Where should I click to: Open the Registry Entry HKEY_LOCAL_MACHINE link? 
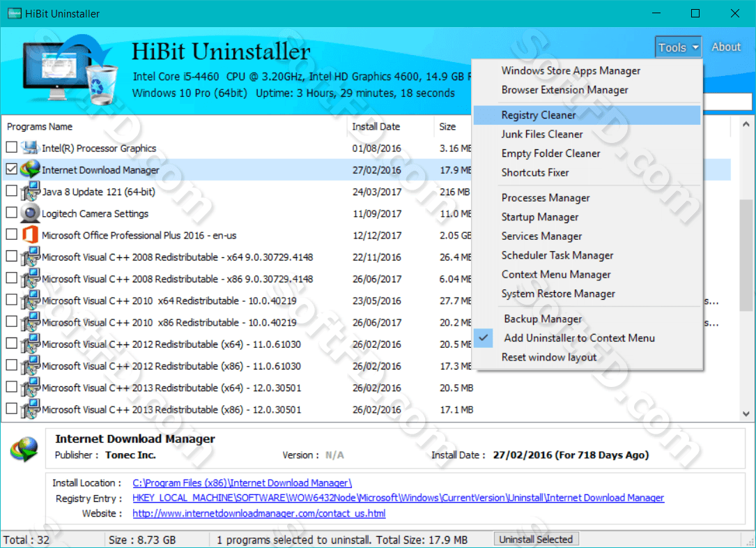[399, 498]
